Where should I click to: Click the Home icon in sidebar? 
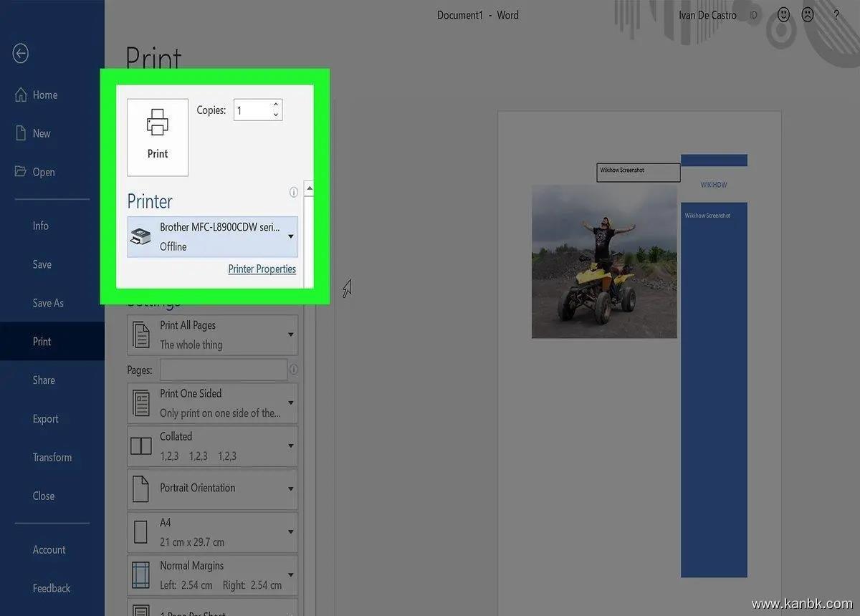pyautogui.click(x=21, y=95)
